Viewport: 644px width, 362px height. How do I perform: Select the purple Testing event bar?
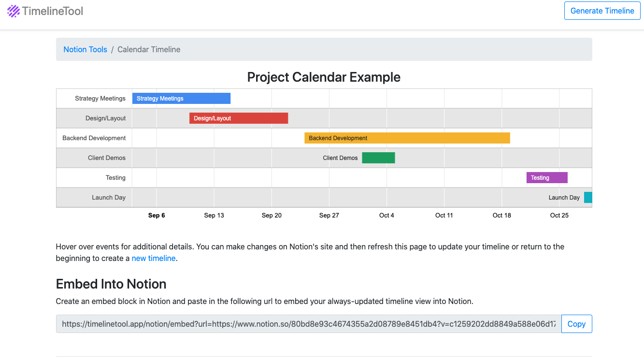pos(547,177)
